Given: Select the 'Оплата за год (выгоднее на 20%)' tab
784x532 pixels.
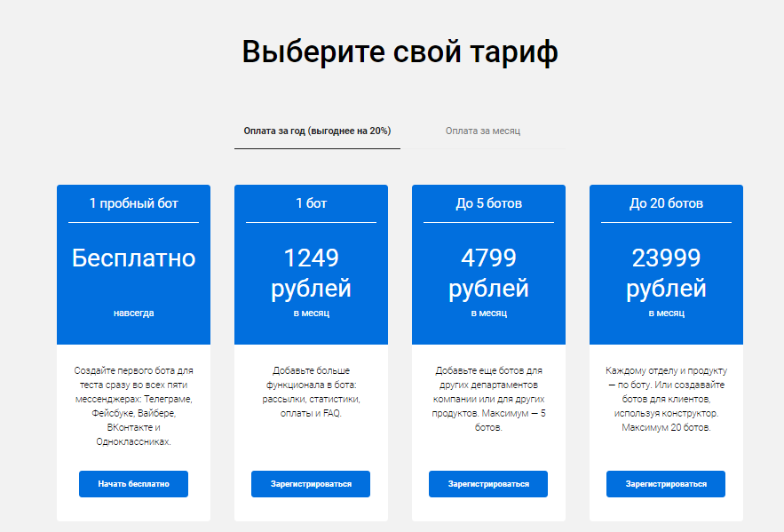Looking at the screenshot, I should pos(317,131).
